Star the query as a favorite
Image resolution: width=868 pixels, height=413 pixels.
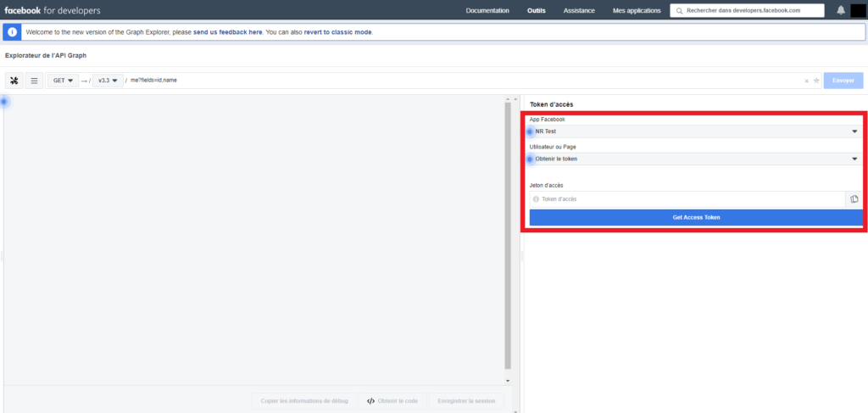tap(816, 81)
